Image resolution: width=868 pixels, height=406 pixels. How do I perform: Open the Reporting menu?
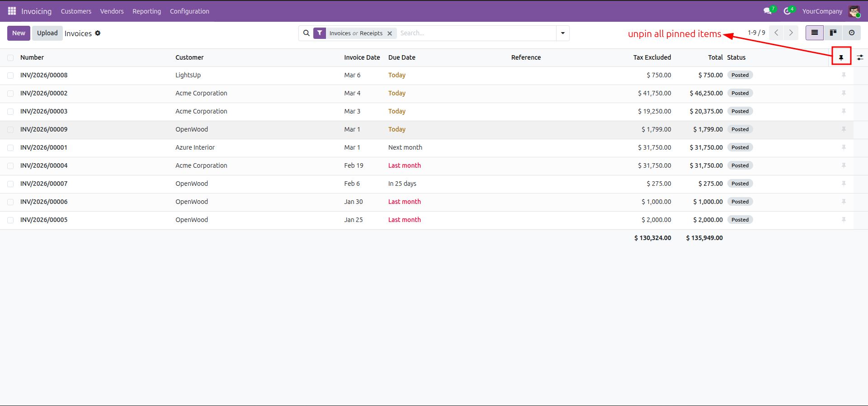146,11
